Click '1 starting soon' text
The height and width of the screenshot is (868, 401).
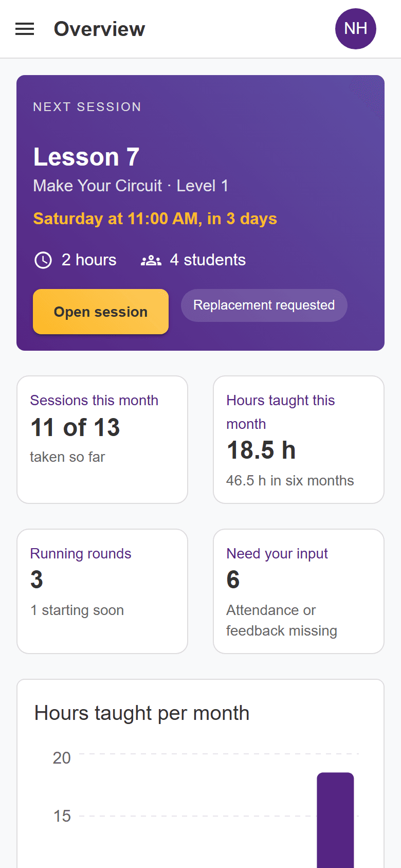point(77,610)
